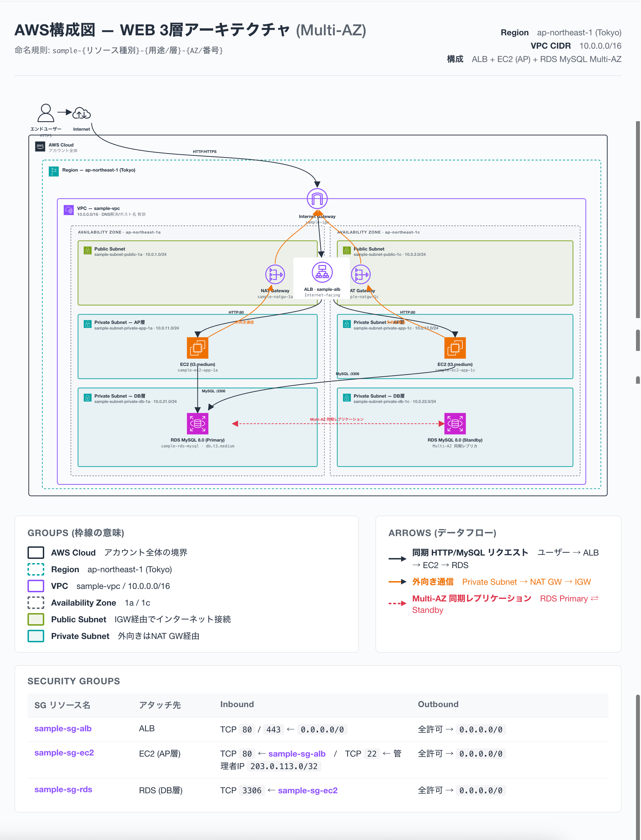Click the Inbound column header

coord(237,704)
